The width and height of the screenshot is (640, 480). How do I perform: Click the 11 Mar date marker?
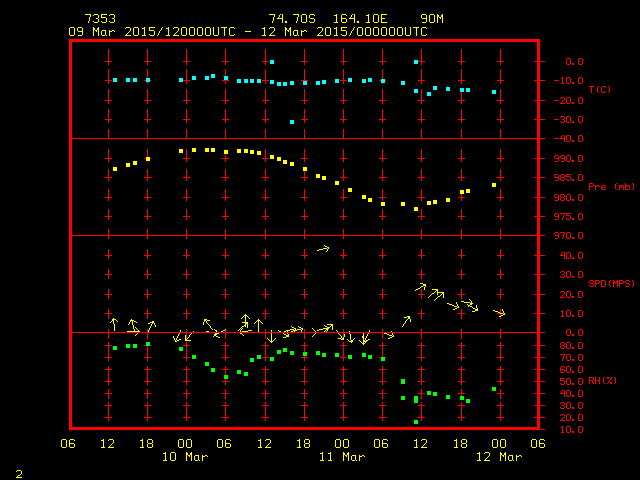[341, 457]
